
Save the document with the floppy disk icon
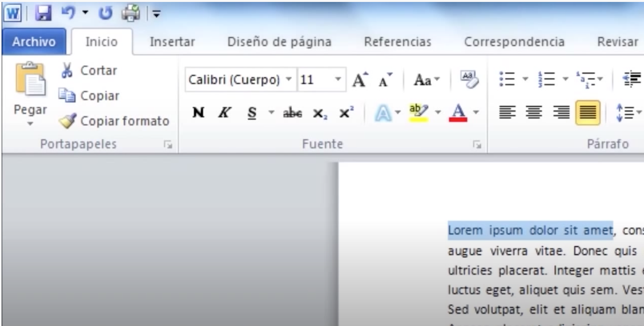(x=43, y=14)
